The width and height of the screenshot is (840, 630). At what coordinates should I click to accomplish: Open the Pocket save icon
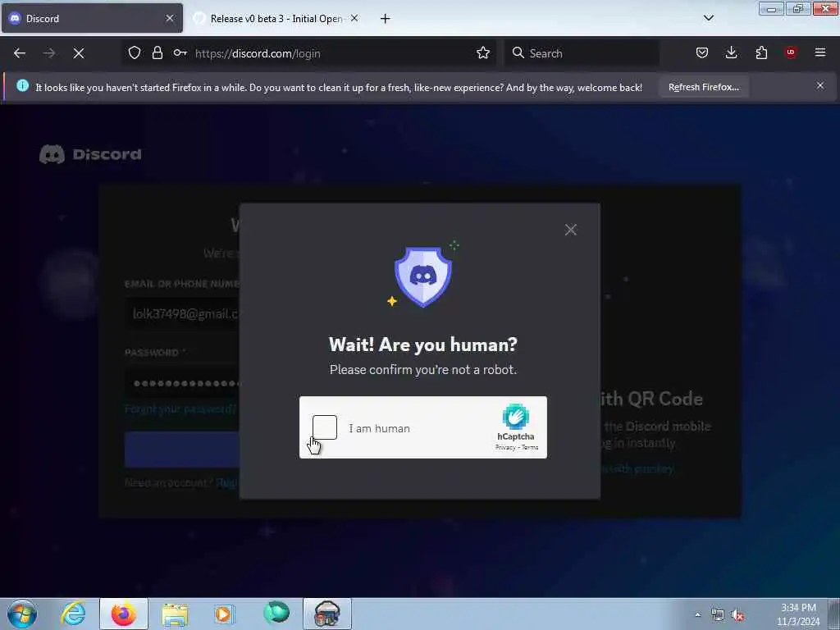(x=702, y=52)
